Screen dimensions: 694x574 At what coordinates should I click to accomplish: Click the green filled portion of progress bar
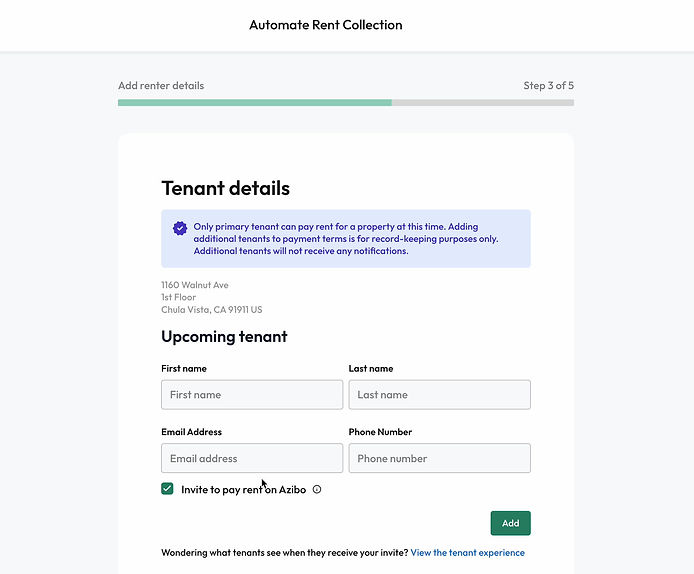(254, 103)
